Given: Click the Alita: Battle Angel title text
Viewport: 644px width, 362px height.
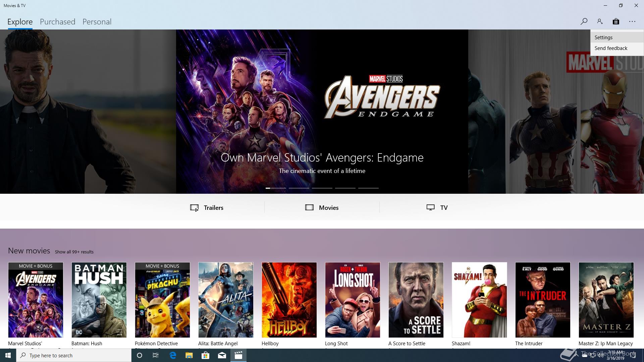Looking at the screenshot, I should coord(218,343).
